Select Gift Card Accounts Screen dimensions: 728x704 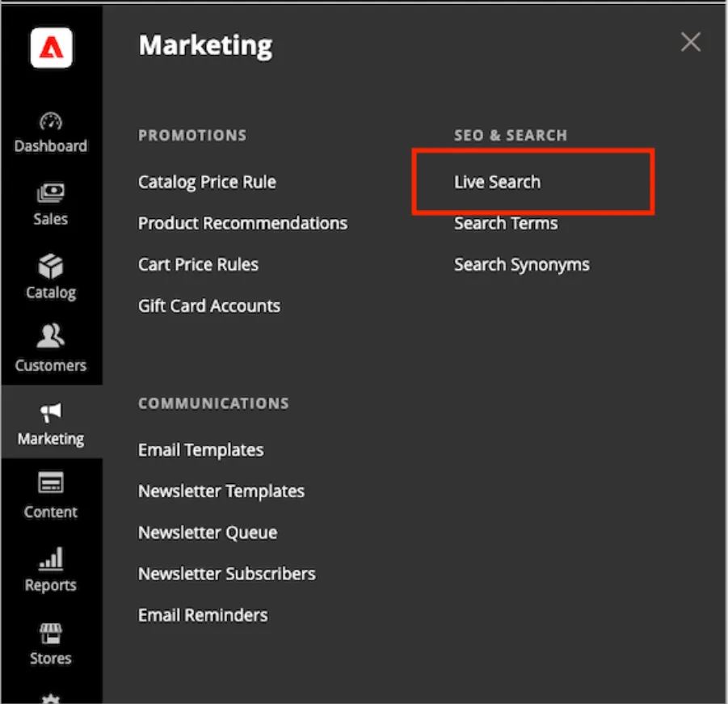tap(209, 306)
